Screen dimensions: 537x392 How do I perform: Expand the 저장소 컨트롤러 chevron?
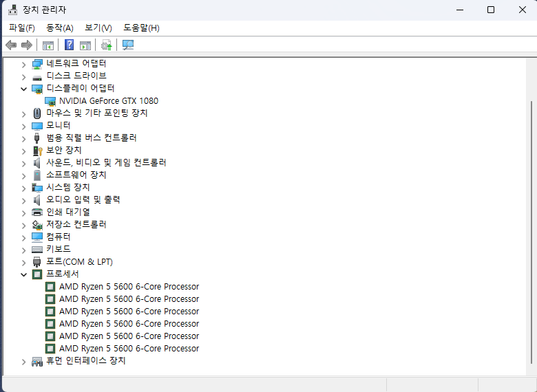point(23,226)
